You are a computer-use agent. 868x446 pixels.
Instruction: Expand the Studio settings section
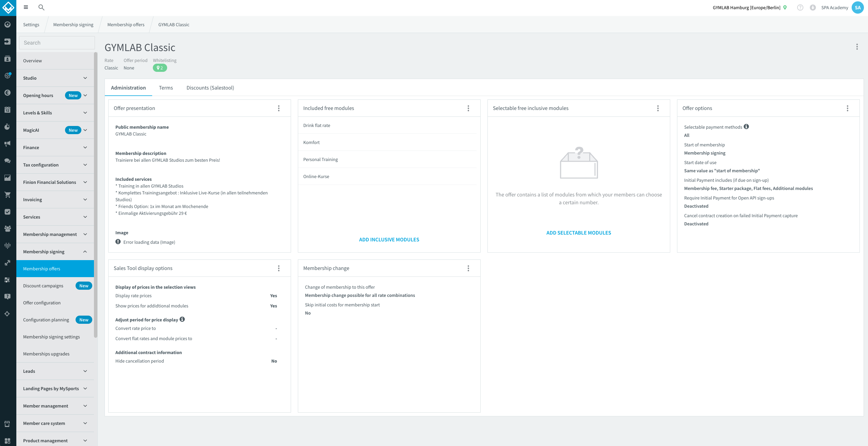point(55,78)
